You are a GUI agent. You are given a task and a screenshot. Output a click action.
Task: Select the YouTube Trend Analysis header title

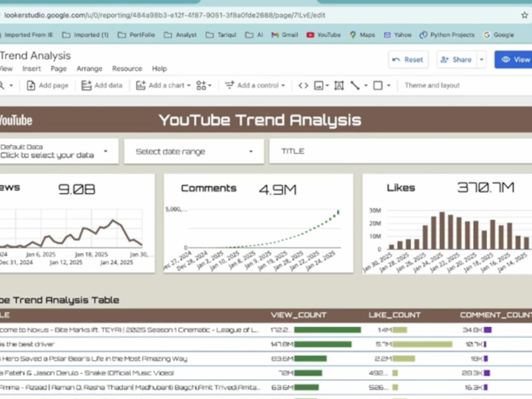pos(260,120)
